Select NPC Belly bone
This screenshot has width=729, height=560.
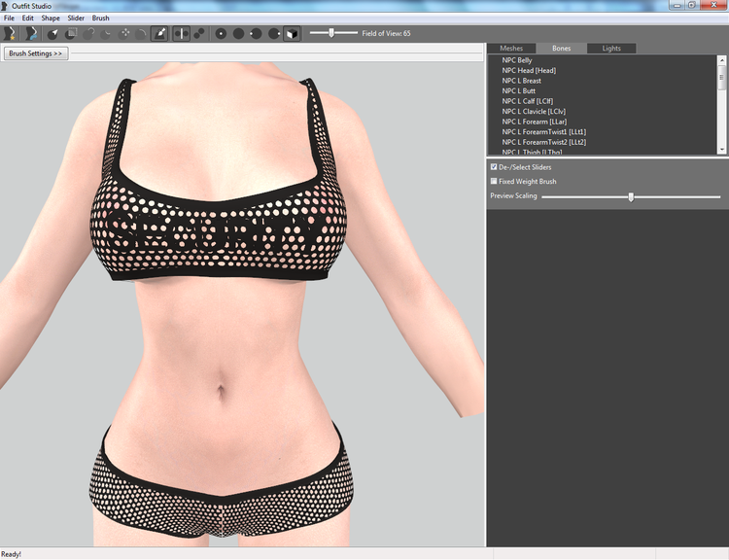point(516,60)
